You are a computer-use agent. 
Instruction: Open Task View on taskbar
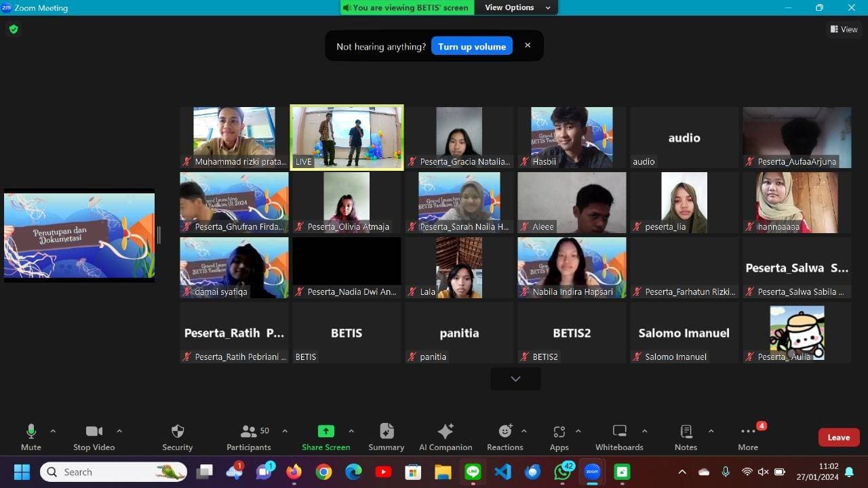click(x=204, y=472)
